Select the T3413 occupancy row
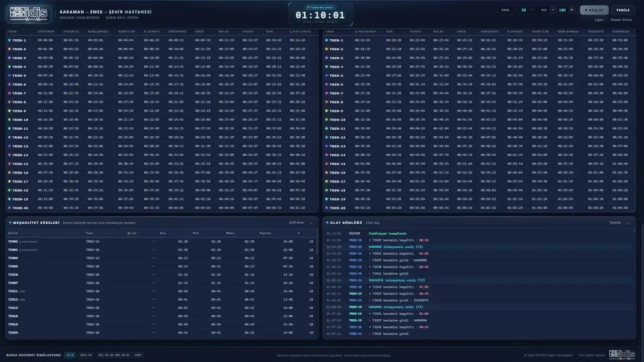The width and height of the screenshot is (644, 362). point(161,308)
